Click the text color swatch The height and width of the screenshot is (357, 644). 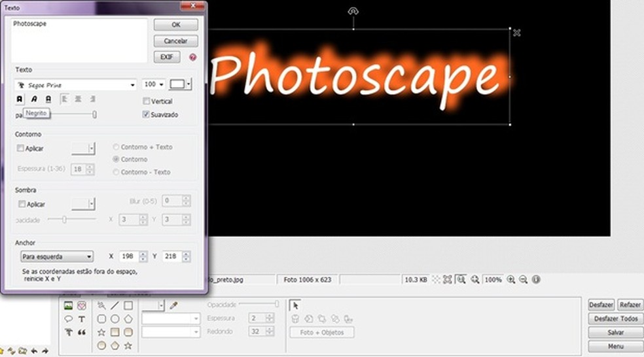pos(177,84)
